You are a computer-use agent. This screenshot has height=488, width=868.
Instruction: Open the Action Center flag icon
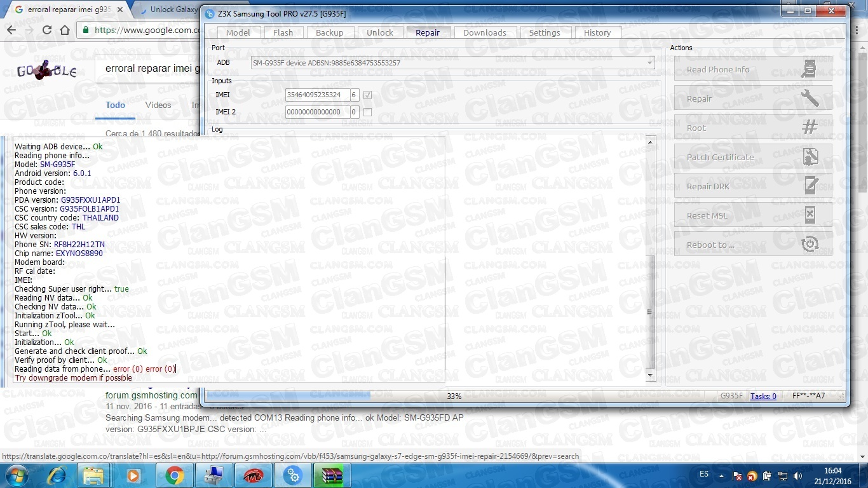[737, 475]
